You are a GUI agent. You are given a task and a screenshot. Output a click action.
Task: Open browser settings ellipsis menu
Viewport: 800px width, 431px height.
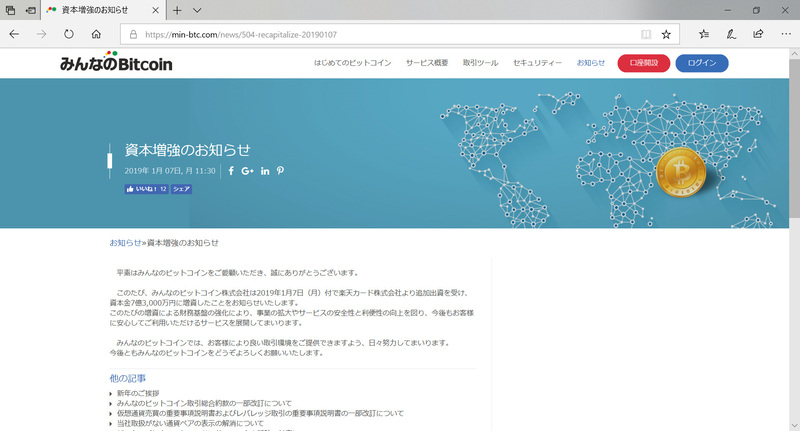[x=786, y=34]
